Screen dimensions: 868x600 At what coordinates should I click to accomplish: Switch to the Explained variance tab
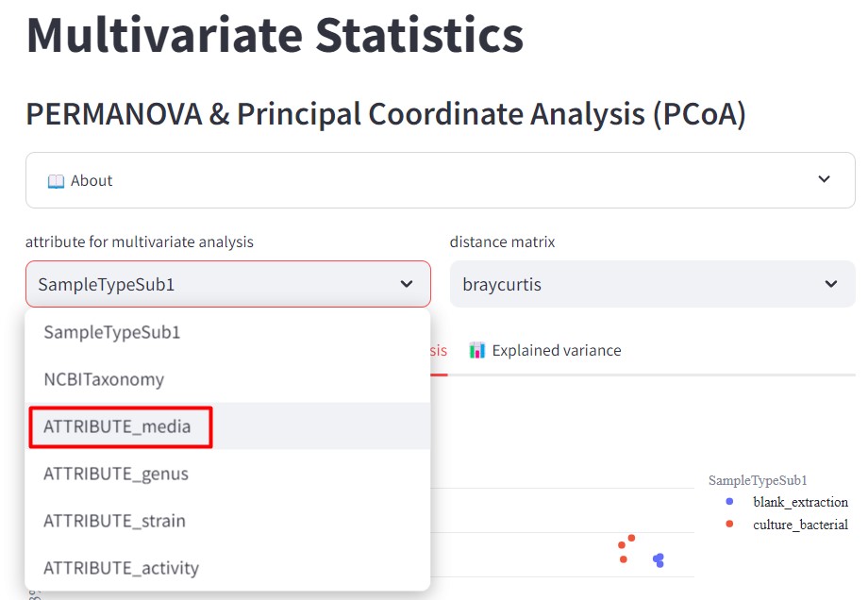[x=556, y=350]
